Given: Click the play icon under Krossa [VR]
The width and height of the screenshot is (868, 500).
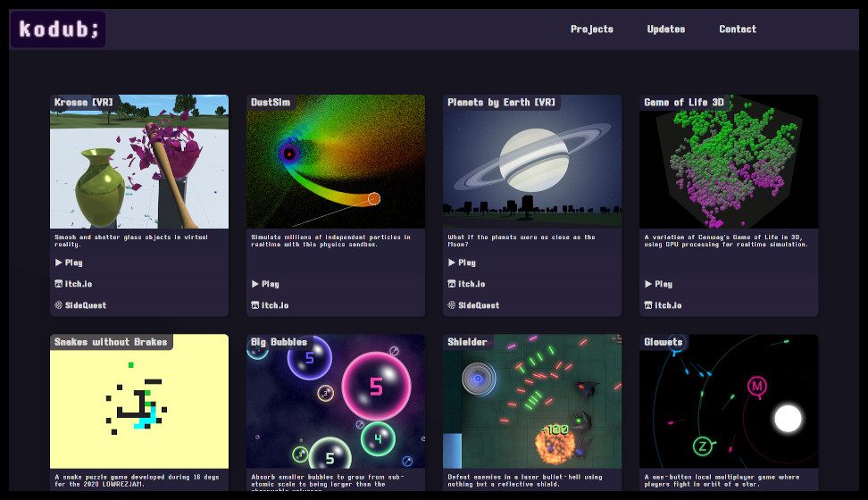Looking at the screenshot, I should pyautogui.click(x=58, y=262).
